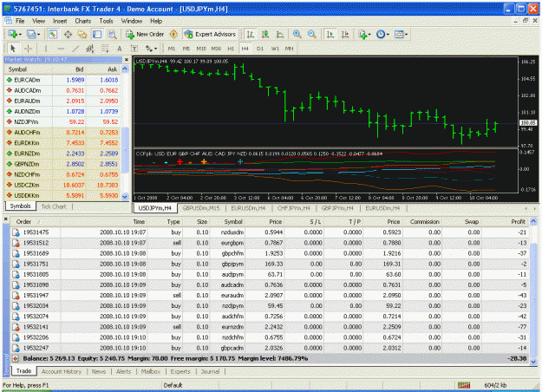Open the arrows objects dropdown
The image size is (542, 392).
pyautogui.click(x=152, y=49)
